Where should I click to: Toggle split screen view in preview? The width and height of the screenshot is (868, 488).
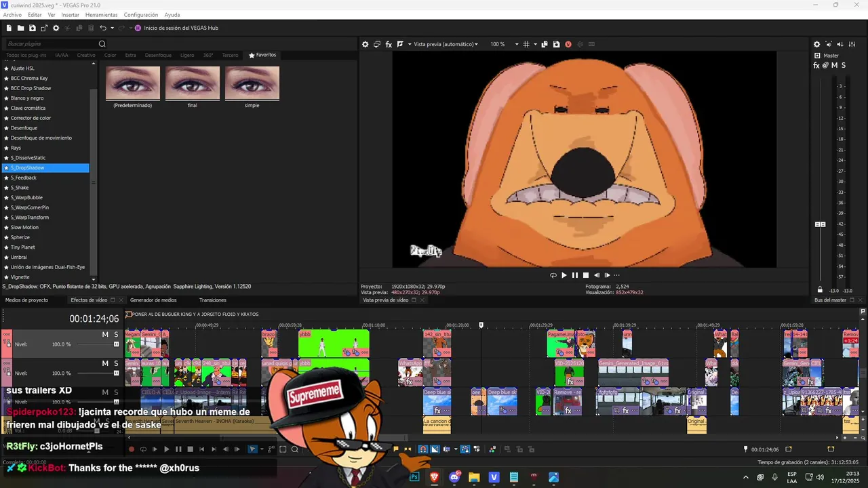pos(400,44)
